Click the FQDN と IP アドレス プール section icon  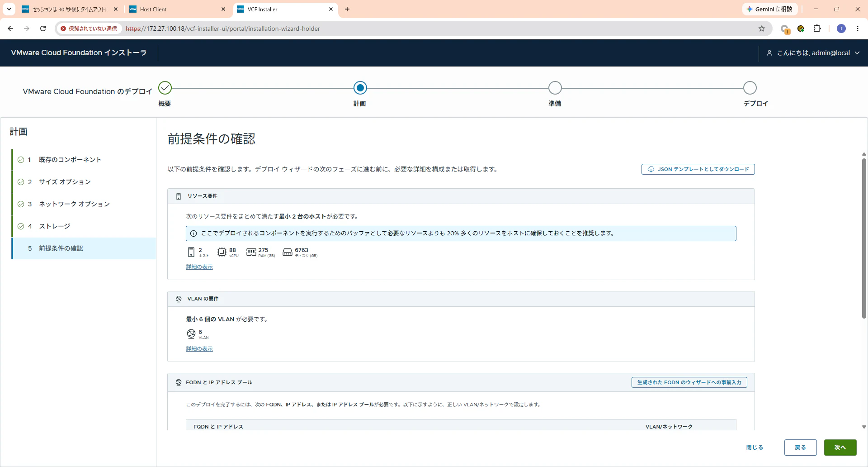click(x=179, y=382)
